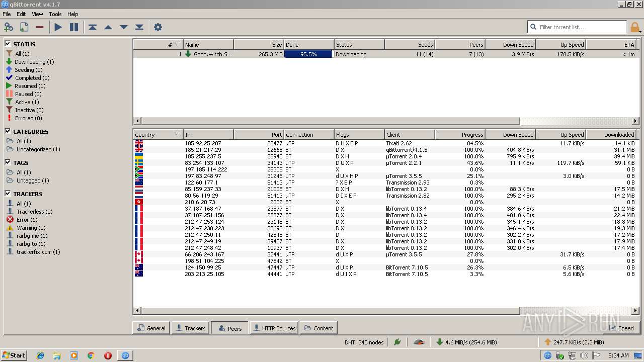This screenshot has height=362, width=644.
Task: Sort torrents by the # column header
Action: [158, 44]
